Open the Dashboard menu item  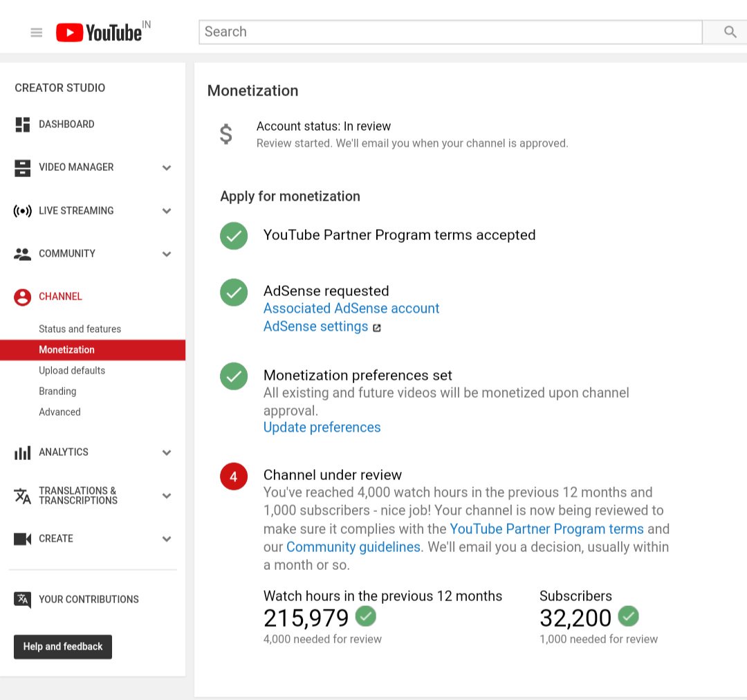point(66,125)
